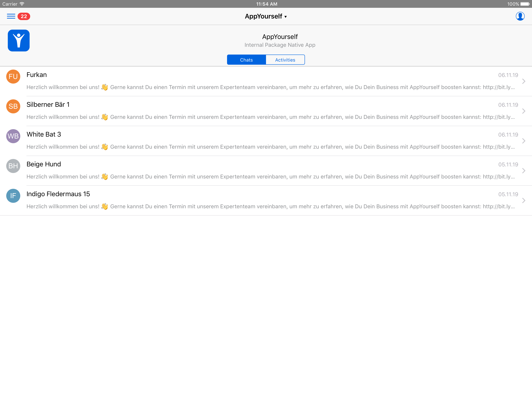Open the Silberner Bär 1 chat
This screenshot has height=399, width=532.
coord(266,111)
